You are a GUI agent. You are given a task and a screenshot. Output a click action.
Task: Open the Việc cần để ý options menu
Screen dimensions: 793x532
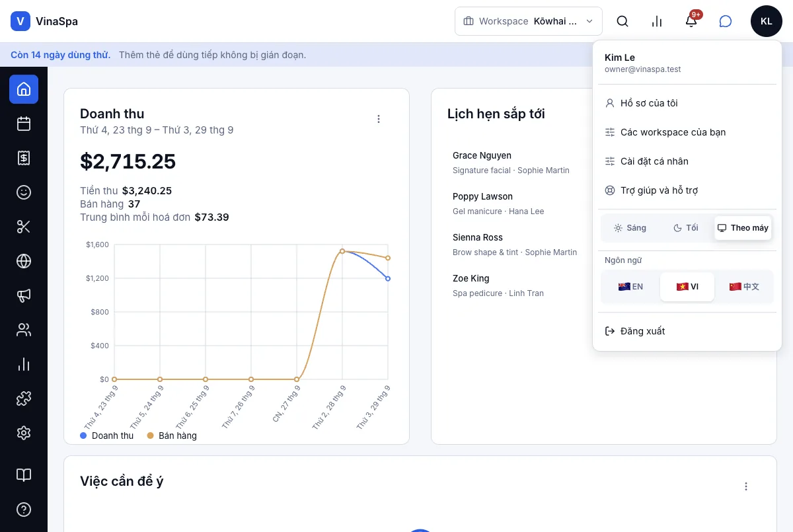pyautogui.click(x=746, y=486)
